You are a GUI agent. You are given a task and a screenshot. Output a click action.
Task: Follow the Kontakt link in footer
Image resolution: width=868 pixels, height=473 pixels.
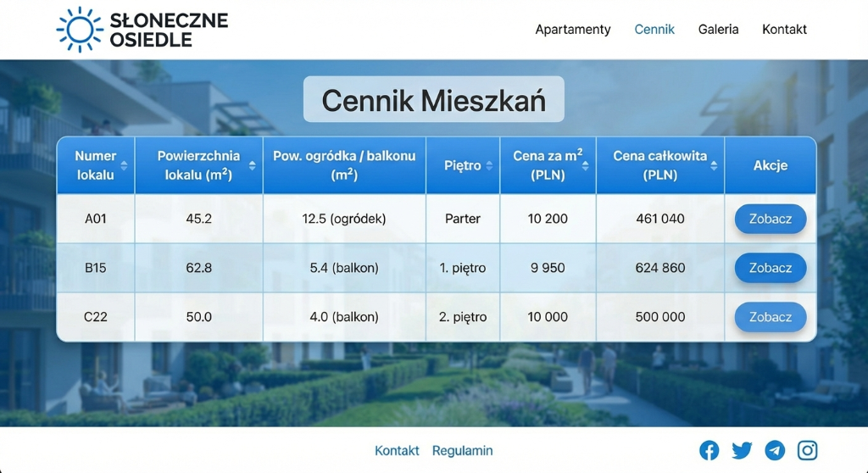tap(397, 451)
